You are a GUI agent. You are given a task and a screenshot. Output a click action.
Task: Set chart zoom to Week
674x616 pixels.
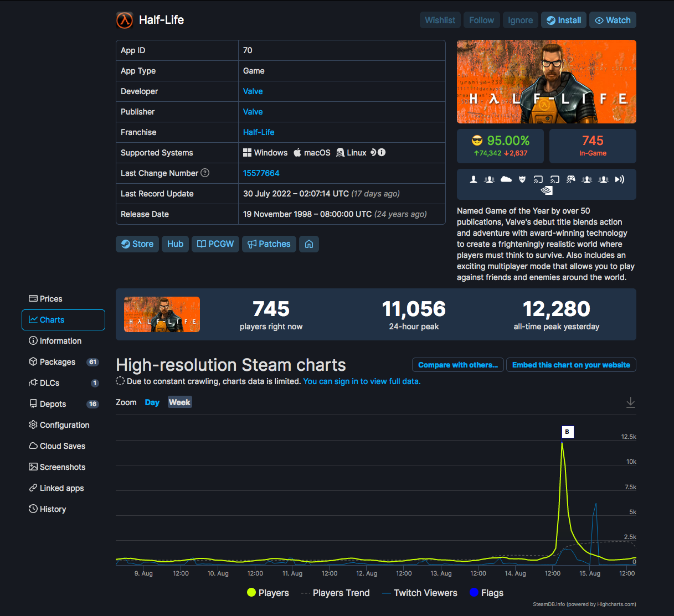180,402
